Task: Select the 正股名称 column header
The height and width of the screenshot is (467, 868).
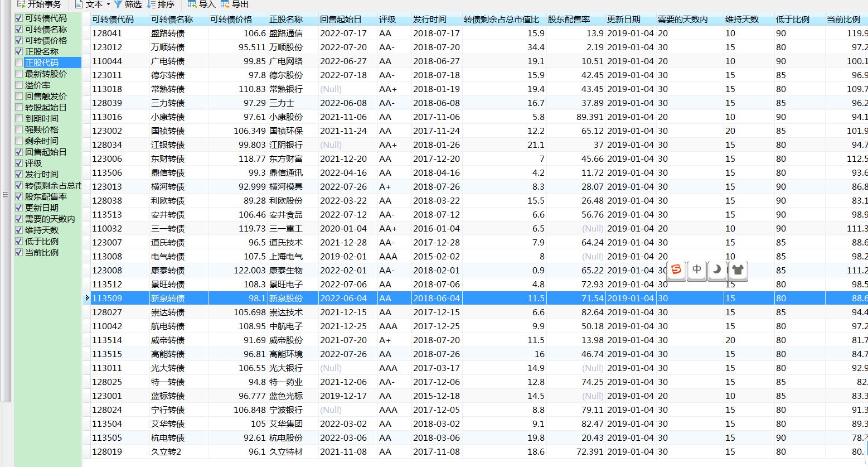Action: (x=293, y=19)
